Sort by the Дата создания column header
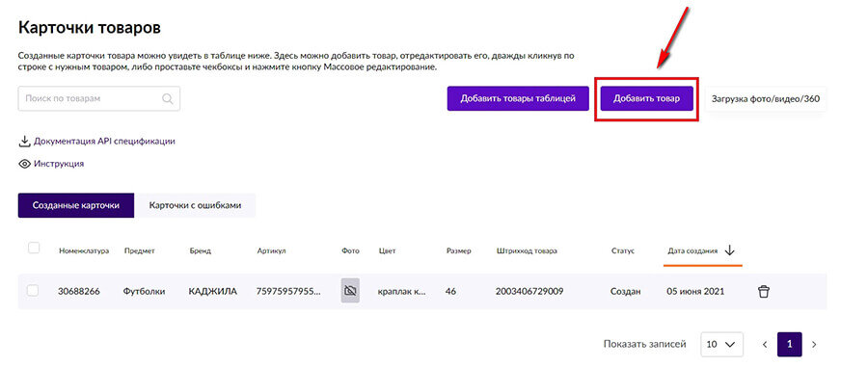The height and width of the screenshot is (367, 868). pyautogui.click(x=692, y=251)
